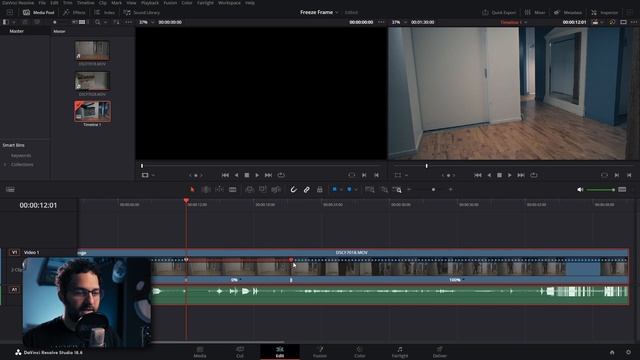The height and width of the screenshot is (360, 640).
Task: Click Detail Zoom icon
Action: [384, 189]
